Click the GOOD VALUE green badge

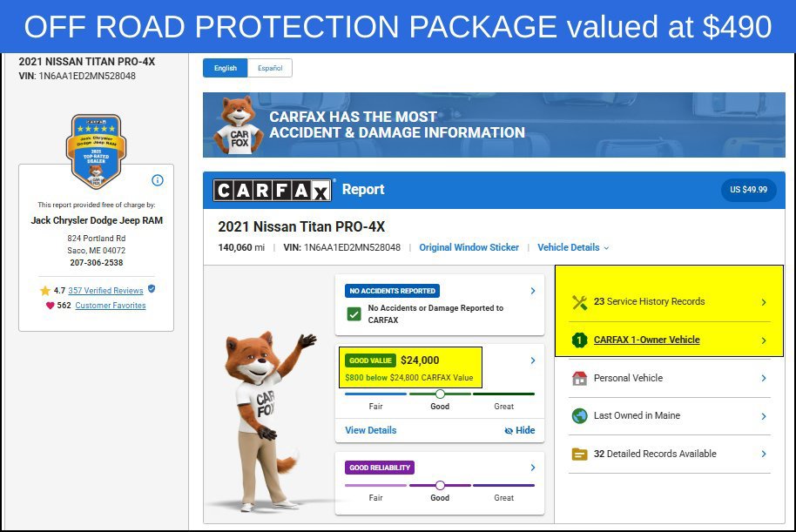(371, 360)
